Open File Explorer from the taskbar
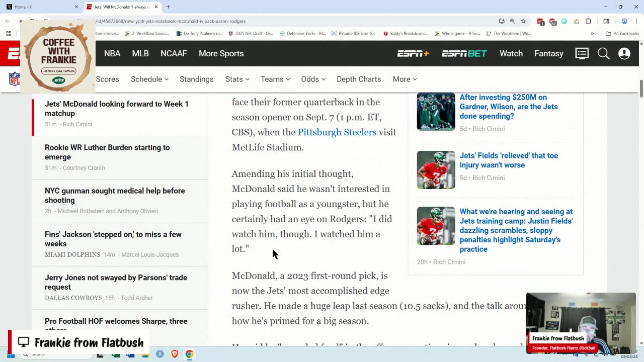 coord(145,355)
